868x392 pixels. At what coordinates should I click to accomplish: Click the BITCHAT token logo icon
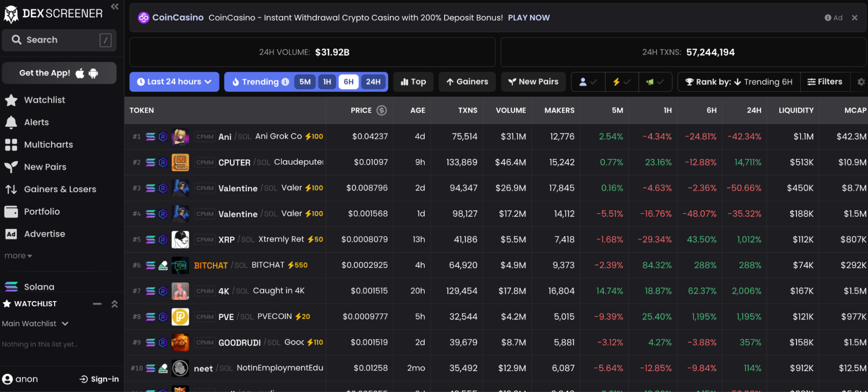point(180,265)
